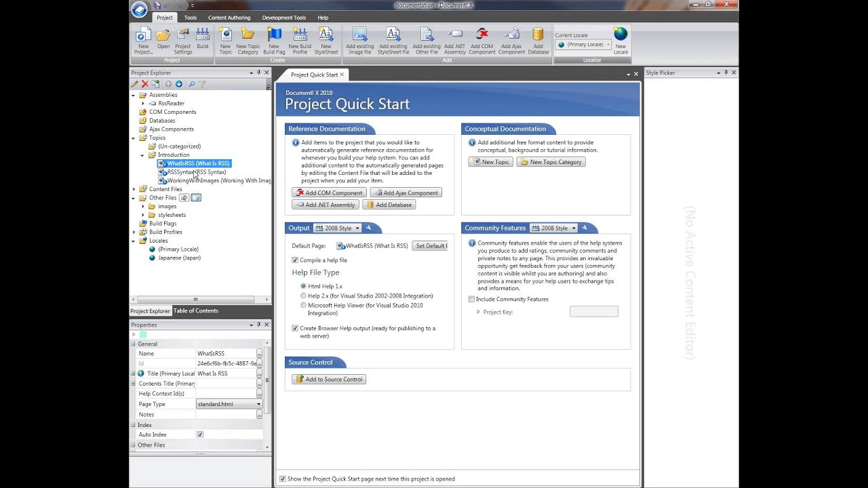Image resolution: width=868 pixels, height=488 pixels.
Task: Select the Project Quick Start document tab
Action: (314, 75)
